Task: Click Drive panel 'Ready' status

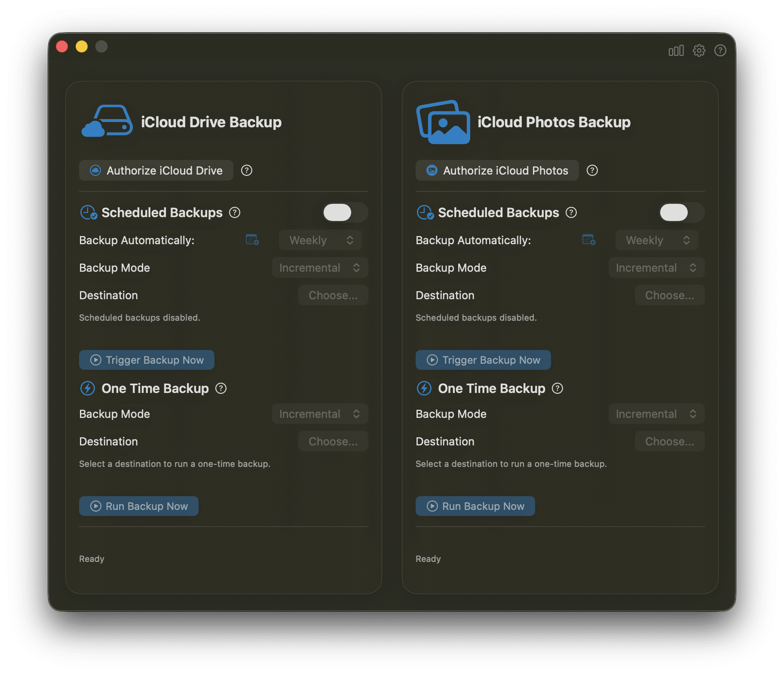Action: 92,559
